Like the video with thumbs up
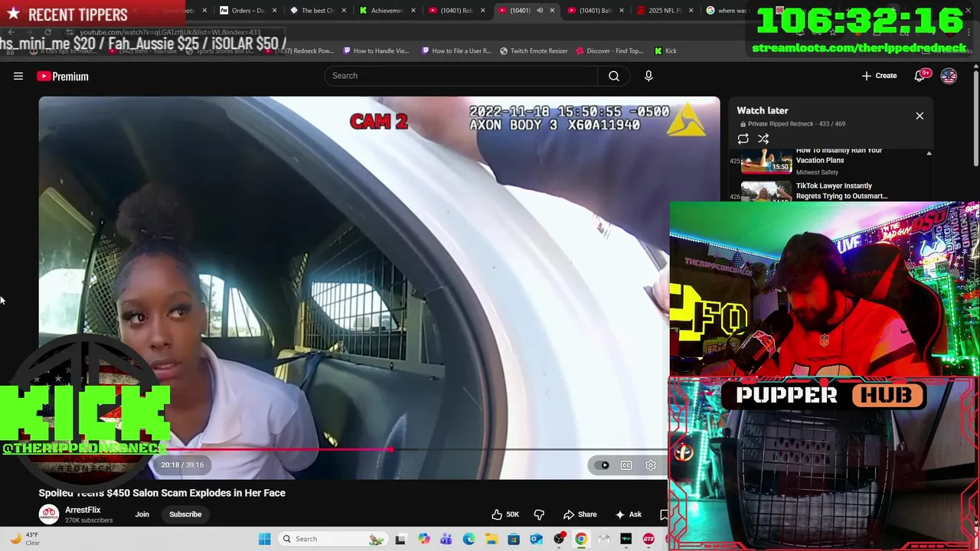 click(x=505, y=514)
